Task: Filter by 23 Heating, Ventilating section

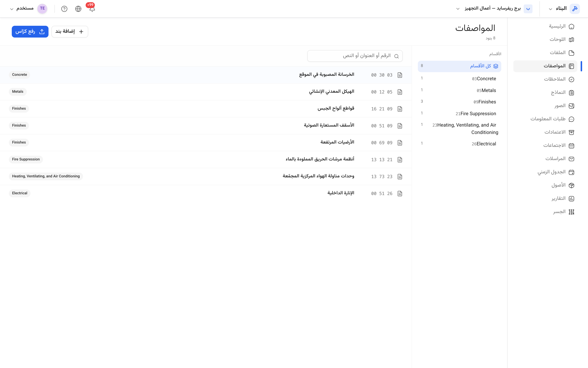Action: tap(459, 128)
